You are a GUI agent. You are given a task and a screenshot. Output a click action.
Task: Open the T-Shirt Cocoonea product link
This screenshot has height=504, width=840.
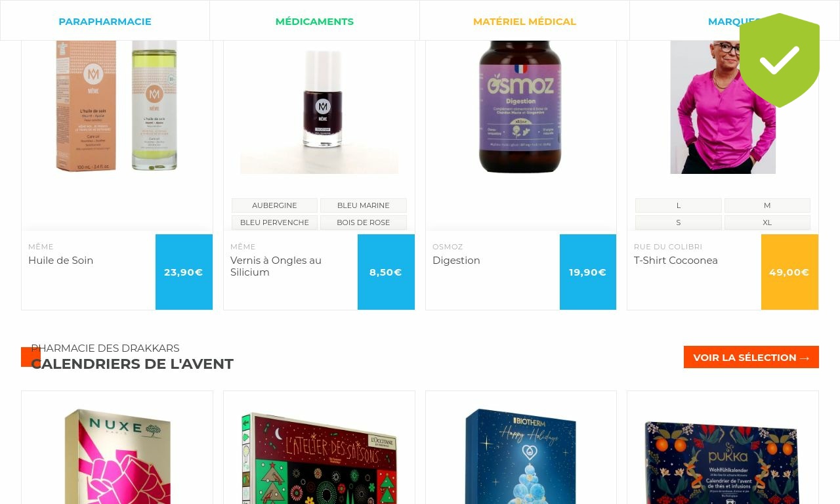coord(676,261)
